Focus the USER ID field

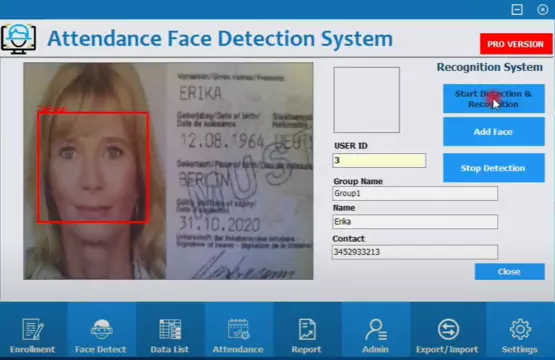tap(379, 160)
